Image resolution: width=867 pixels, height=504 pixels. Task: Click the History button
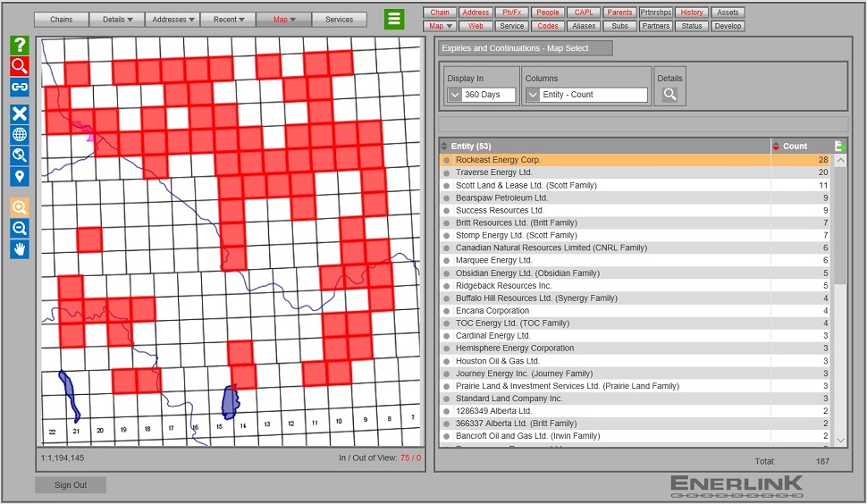[x=692, y=13]
